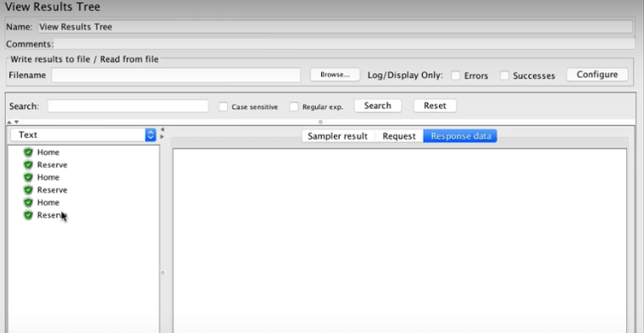Click the Search text field

coord(128,106)
